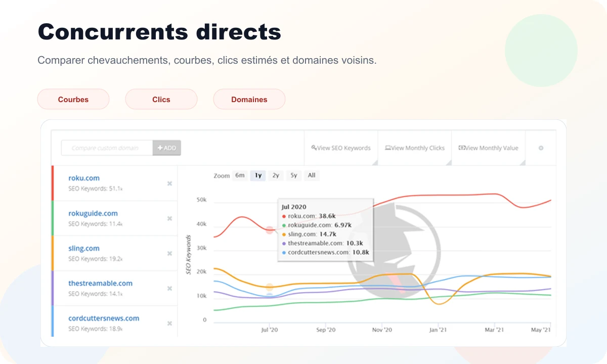Open the rokuguide.com domain link

(x=93, y=213)
